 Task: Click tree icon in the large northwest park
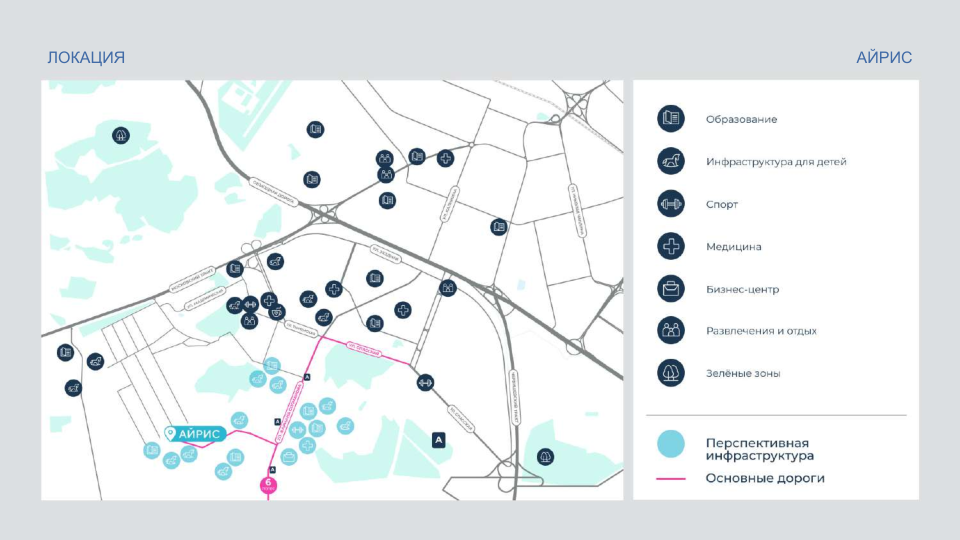[121, 135]
